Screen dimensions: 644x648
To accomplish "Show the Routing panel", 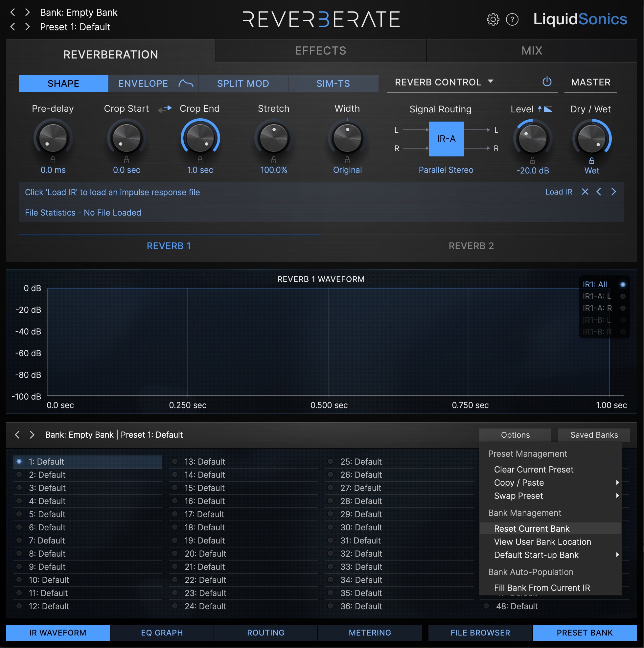I will pos(266,633).
